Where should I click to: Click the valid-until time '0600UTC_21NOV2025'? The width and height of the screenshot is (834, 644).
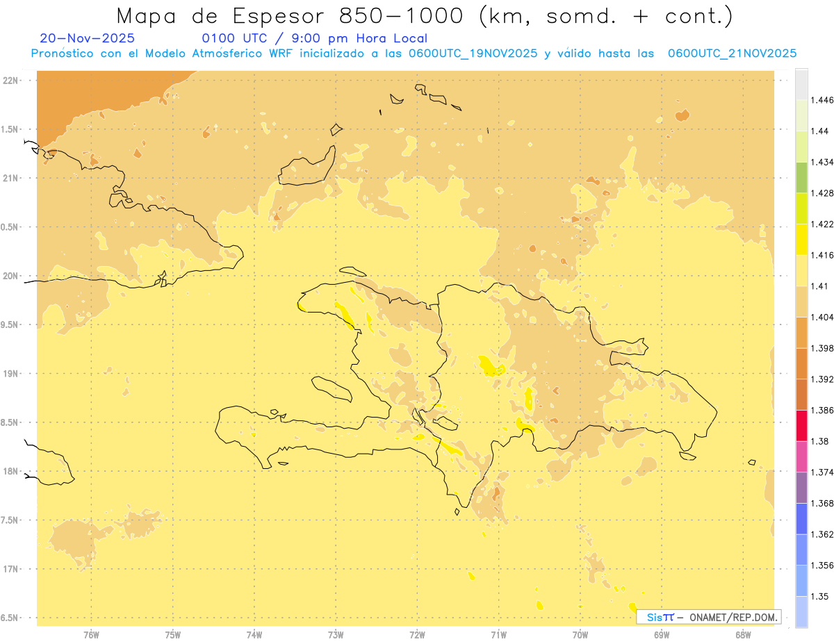[x=732, y=53]
